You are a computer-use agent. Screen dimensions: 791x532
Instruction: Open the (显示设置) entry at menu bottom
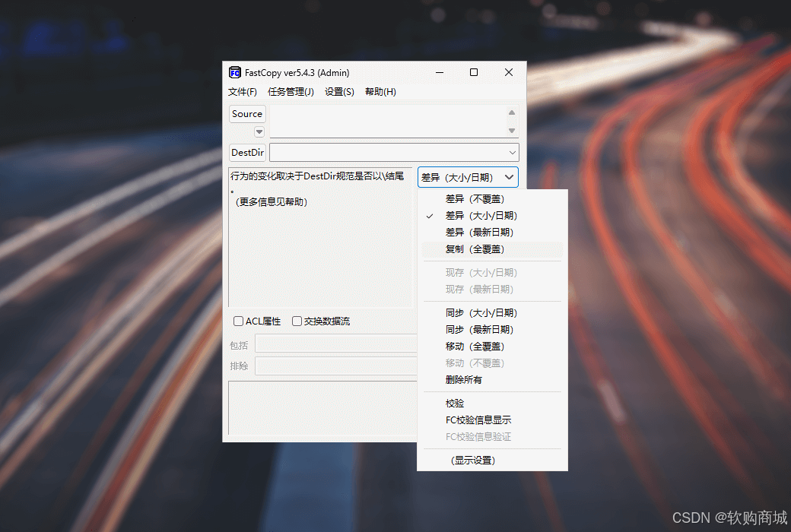click(473, 460)
